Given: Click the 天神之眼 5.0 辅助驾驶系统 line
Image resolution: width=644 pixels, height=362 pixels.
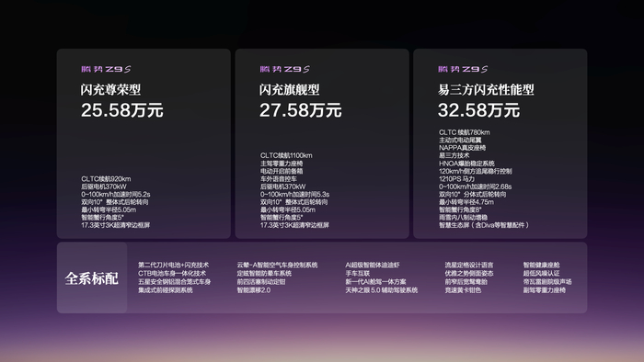Looking at the screenshot, I should tap(382, 290).
